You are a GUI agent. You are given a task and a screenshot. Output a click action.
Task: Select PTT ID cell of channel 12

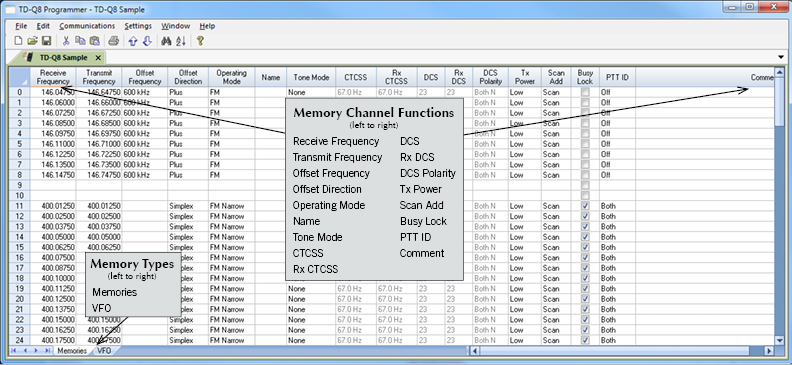click(617, 216)
